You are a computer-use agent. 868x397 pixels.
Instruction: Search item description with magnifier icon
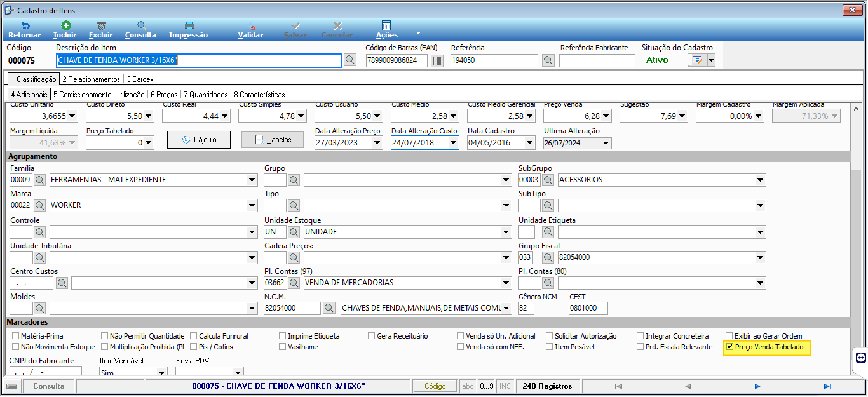click(350, 60)
